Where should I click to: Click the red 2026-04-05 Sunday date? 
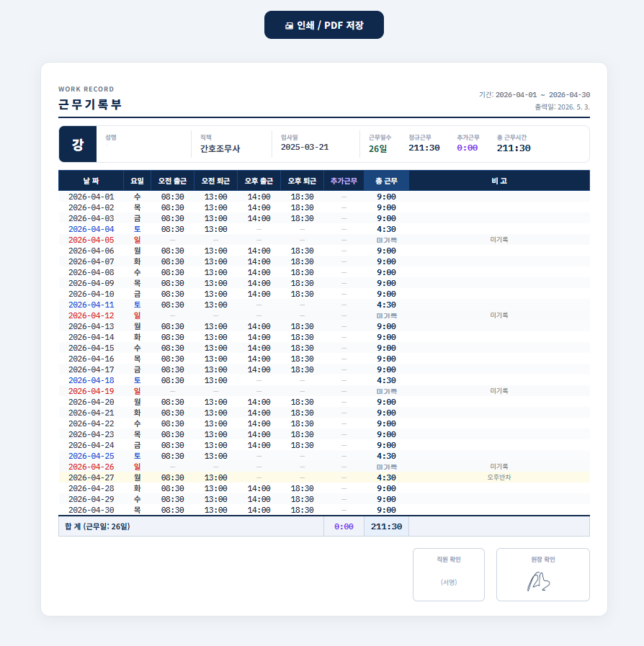91,240
